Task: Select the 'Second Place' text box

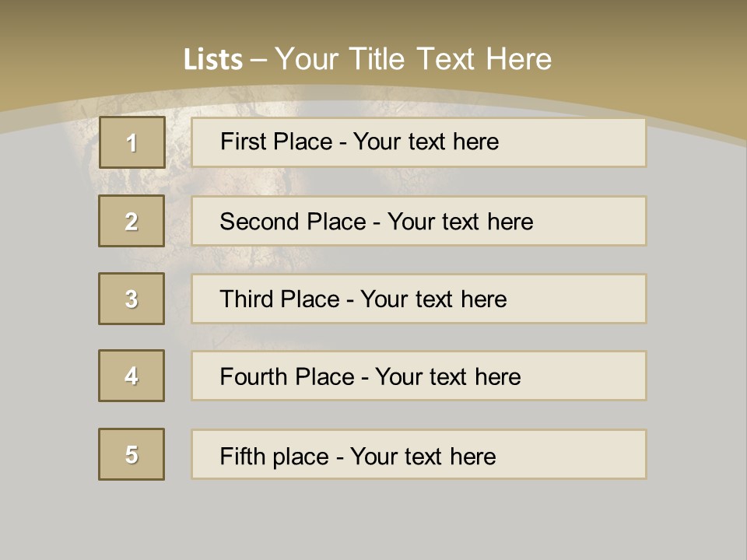Action: tap(419, 222)
